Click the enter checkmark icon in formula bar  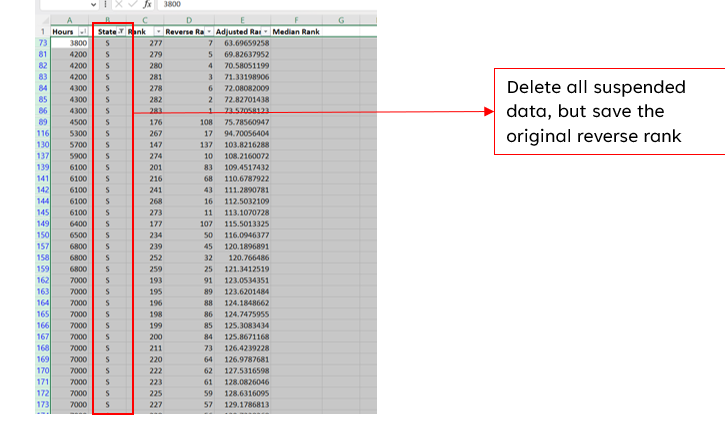click(x=133, y=4)
